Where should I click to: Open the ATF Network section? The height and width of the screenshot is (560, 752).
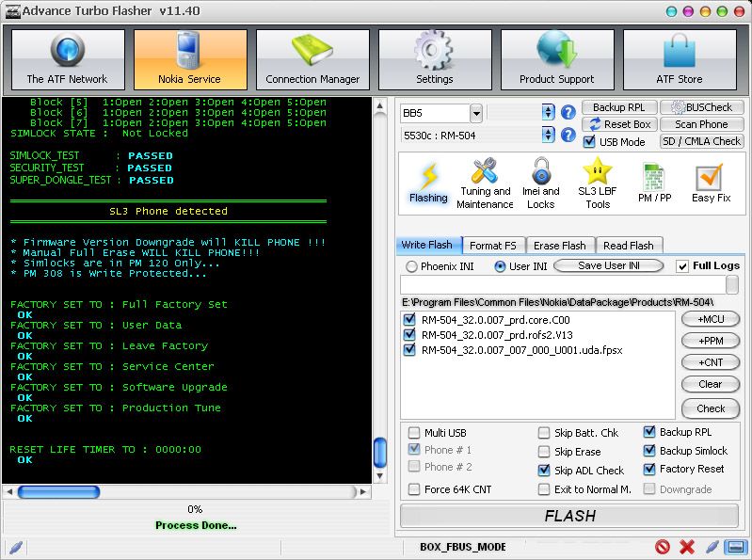(68, 59)
